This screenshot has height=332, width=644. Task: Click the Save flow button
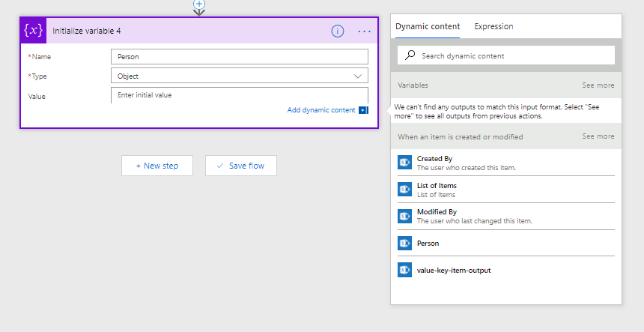(x=241, y=166)
